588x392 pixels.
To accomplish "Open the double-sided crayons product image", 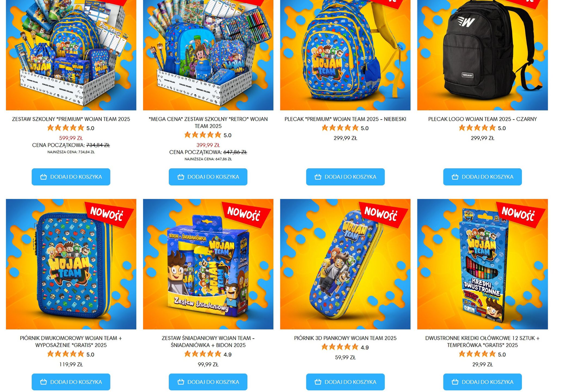I will (482, 264).
